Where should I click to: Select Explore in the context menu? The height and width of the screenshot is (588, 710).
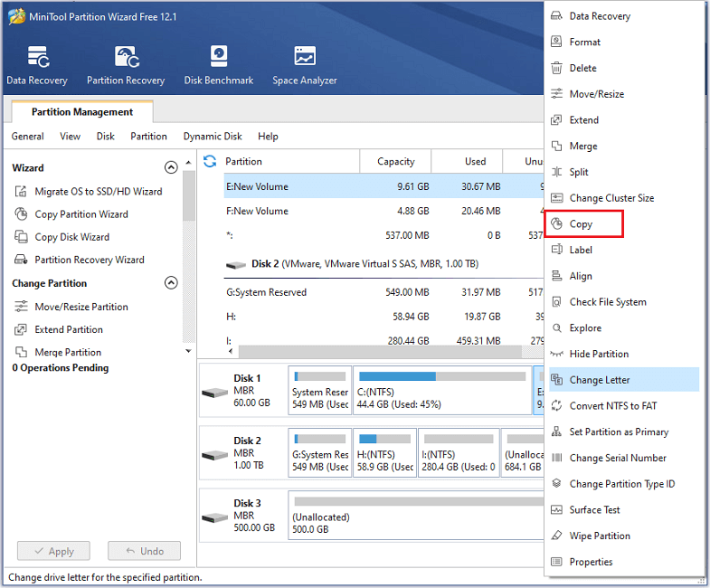click(624, 328)
